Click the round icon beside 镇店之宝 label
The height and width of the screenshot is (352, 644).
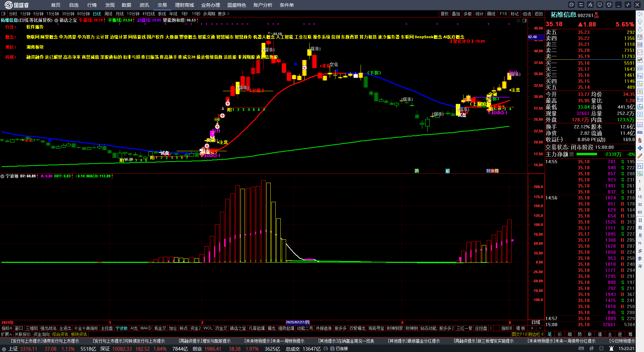(x=56, y=20)
